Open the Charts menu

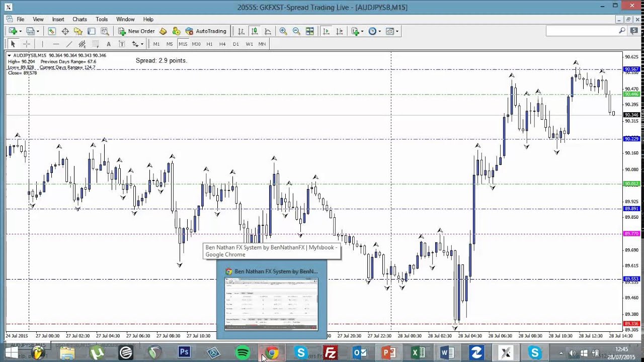tap(80, 19)
